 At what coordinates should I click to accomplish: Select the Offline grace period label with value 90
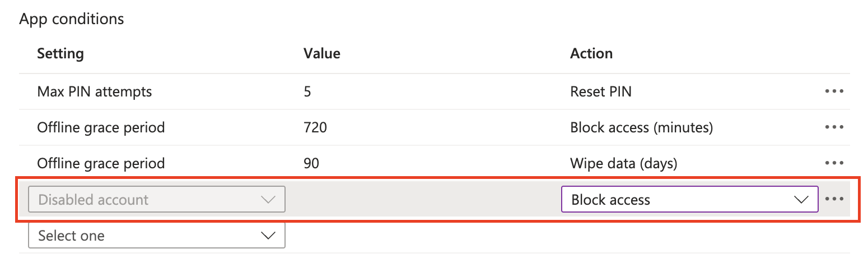tap(101, 163)
